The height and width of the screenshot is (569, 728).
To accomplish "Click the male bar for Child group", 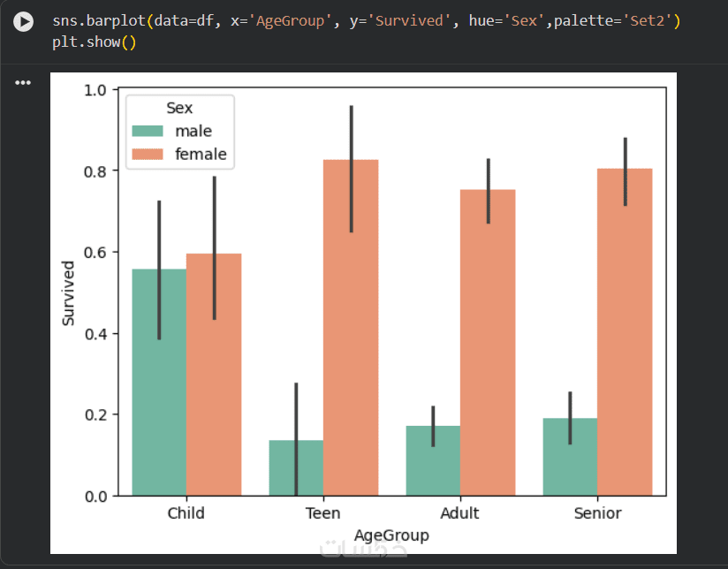I will (x=159, y=389).
